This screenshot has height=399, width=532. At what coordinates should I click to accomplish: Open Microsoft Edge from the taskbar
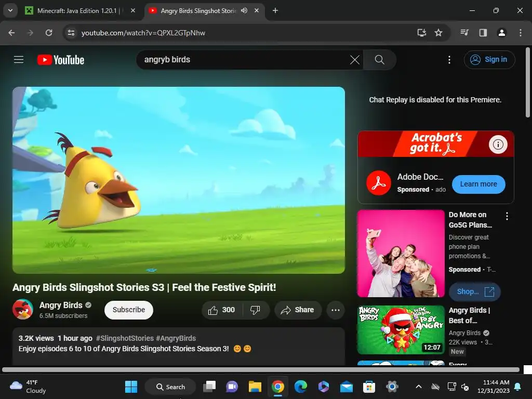coord(301,387)
